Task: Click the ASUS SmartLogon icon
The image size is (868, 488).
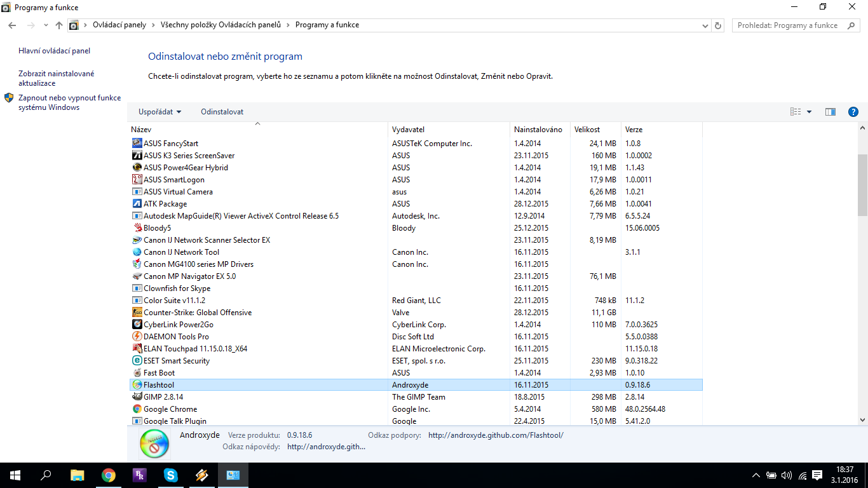Action: pos(137,180)
